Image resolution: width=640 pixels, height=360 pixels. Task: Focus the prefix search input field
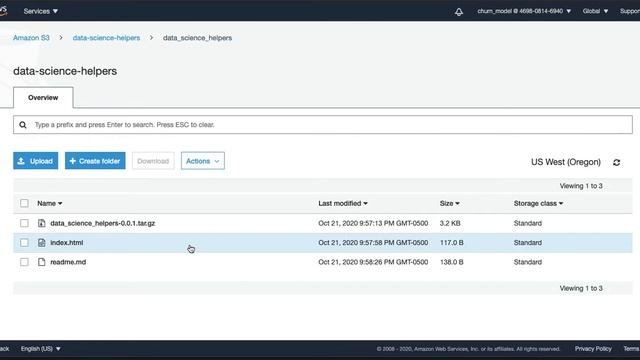323,124
